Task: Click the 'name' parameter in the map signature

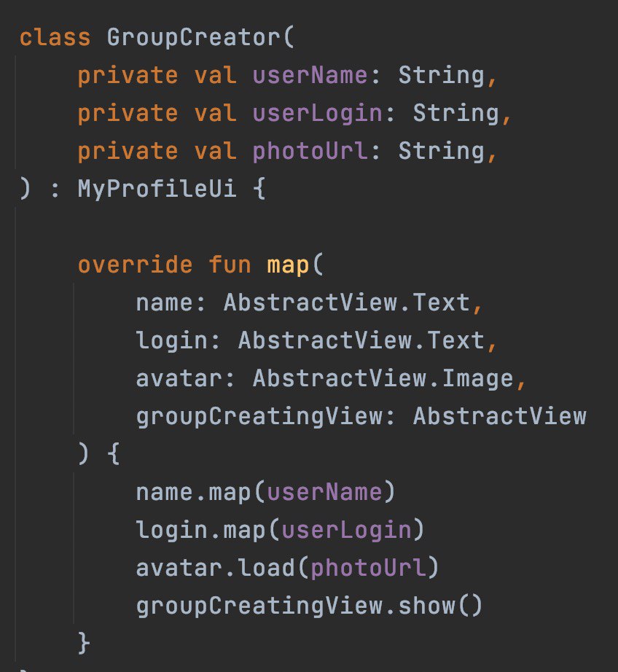Action: pos(164,303)
